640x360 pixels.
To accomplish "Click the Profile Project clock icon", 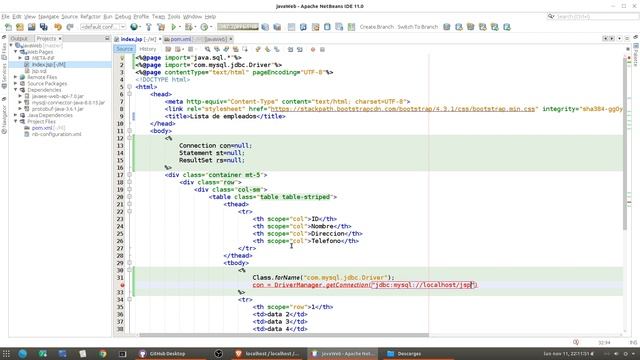I will pos(204,27).
